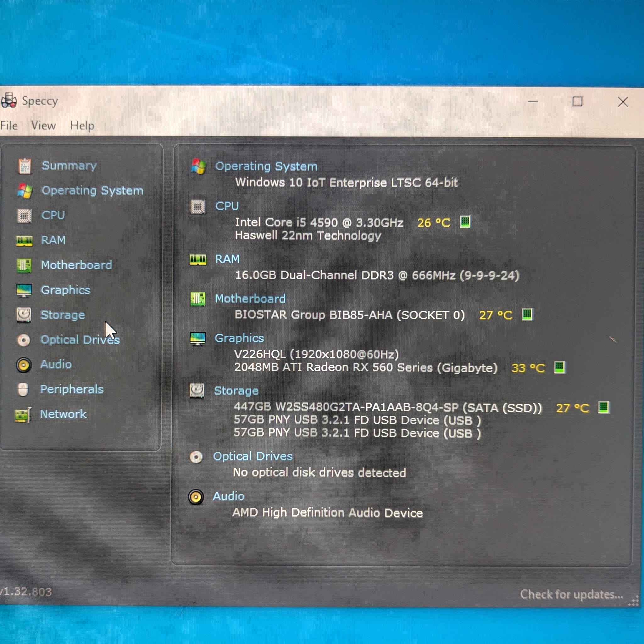Select Summary in the sidebar
Image resolution: width=644 pixels, height=644 pixels.
coord(69,166)
